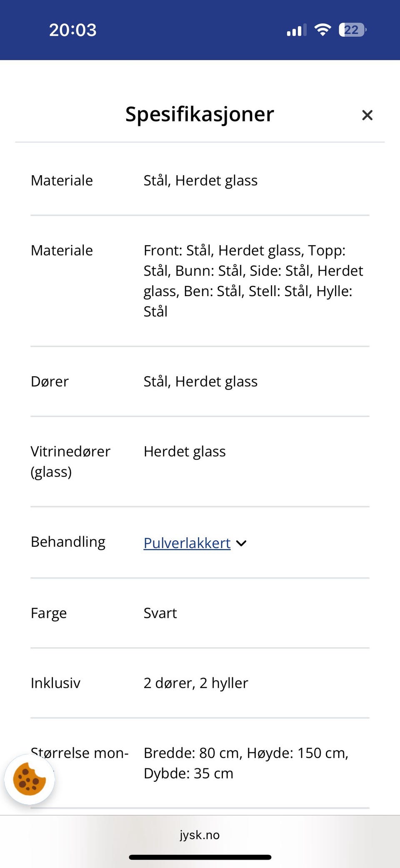The width and height of the screenshot is (400, 868).
Task: Select the Spesifikasjoner header title
Action: tap(199, 114)
